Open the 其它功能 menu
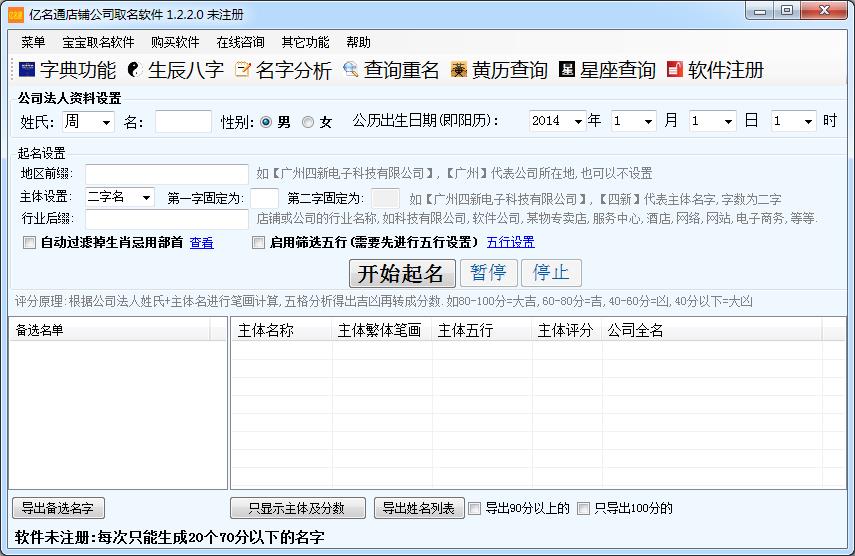Screen dimensions: 855x556 tap(305, 42)
